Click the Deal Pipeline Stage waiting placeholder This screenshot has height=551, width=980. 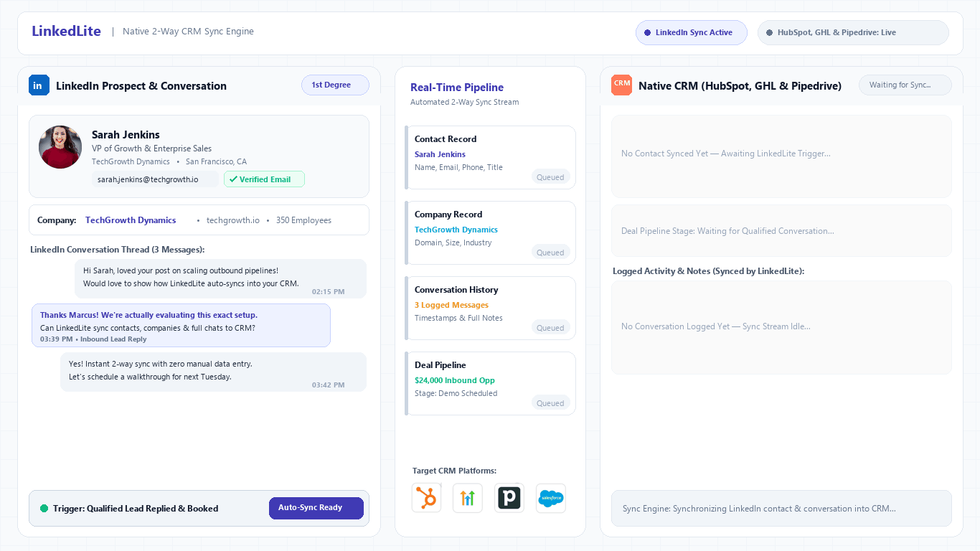(x=781, y=231)
